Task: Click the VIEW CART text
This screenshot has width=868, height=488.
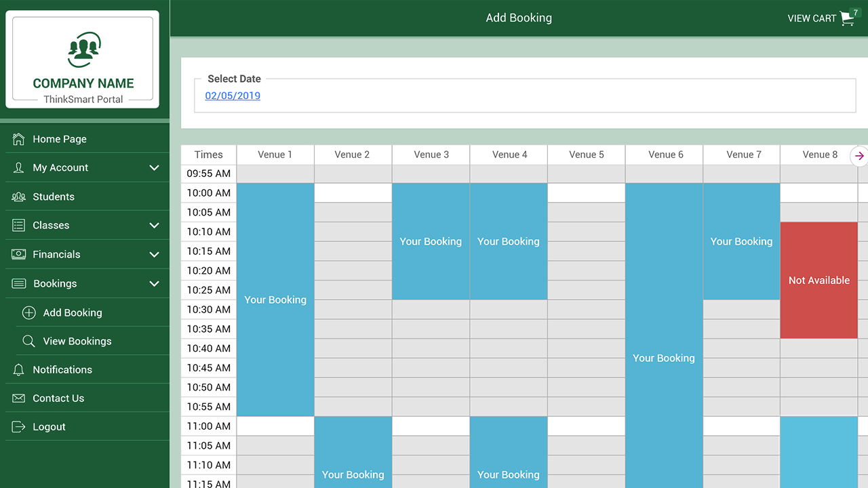Action: [811, 18]
